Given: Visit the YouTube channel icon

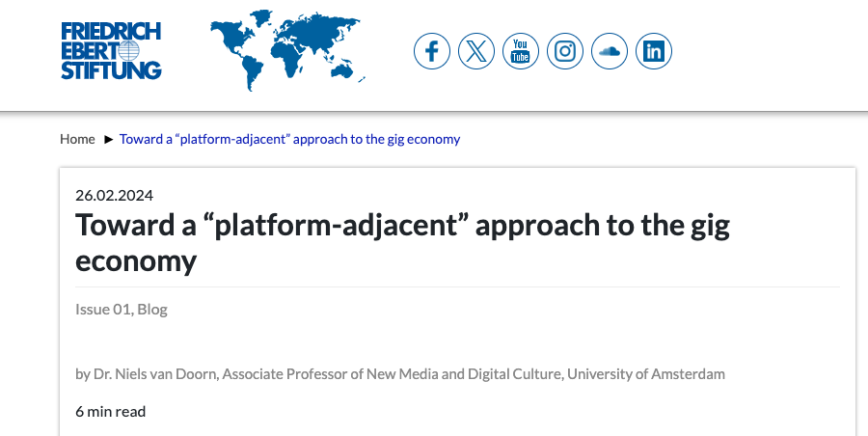Looking at the screenshot, I should click(x=521, y=51).
